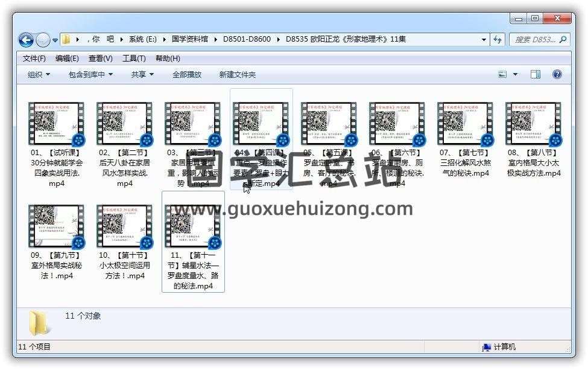Select the 04 第四课 video thumbnail
The height and width of the screenshot is (370, 588).
[x=261, y=124]
